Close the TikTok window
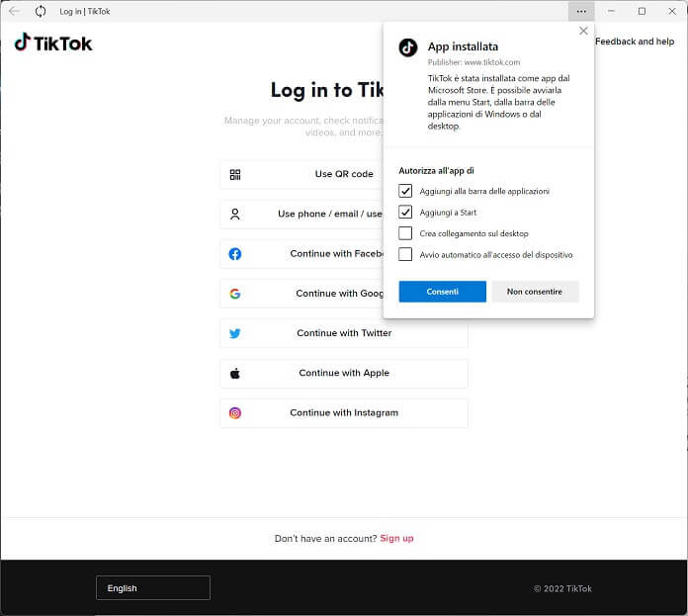This screenshot has height=616, width=688. [672, 11]
